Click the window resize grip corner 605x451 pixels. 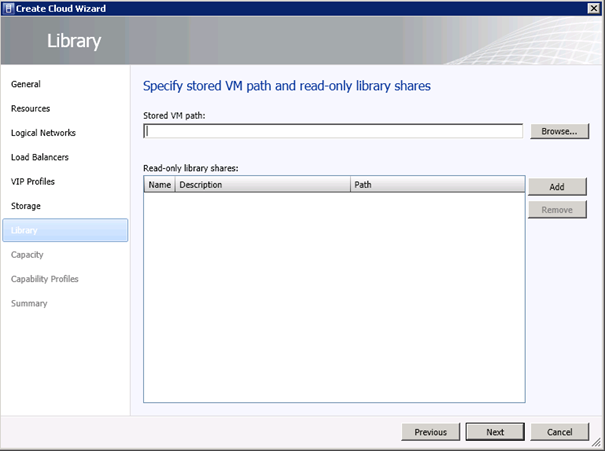[x=597, y=443]
